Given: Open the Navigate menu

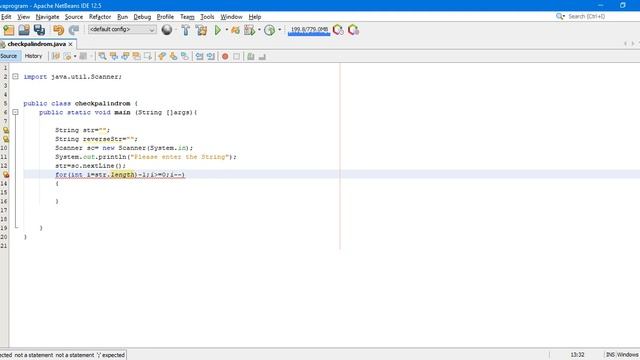Looking at the screenshot, I should 47,17.
